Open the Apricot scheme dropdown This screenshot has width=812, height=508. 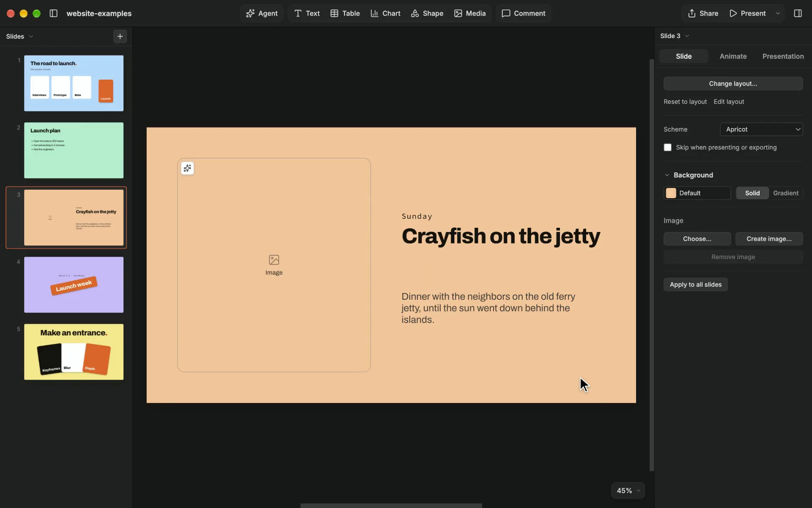click(x=761, y=129)
